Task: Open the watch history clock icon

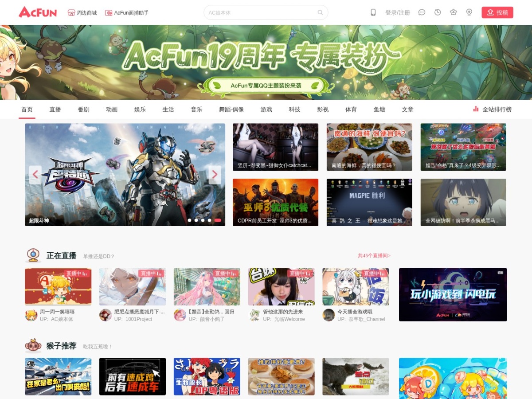Action: tap(438, 12)
